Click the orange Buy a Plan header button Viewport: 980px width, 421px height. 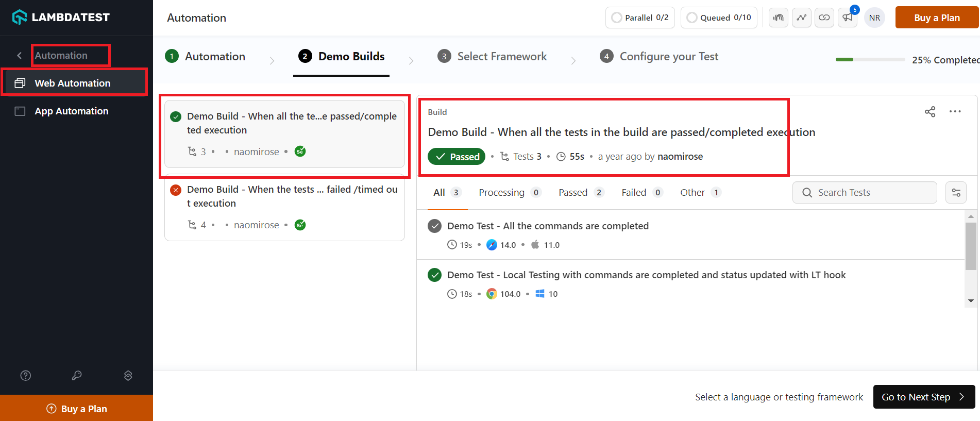937,18
